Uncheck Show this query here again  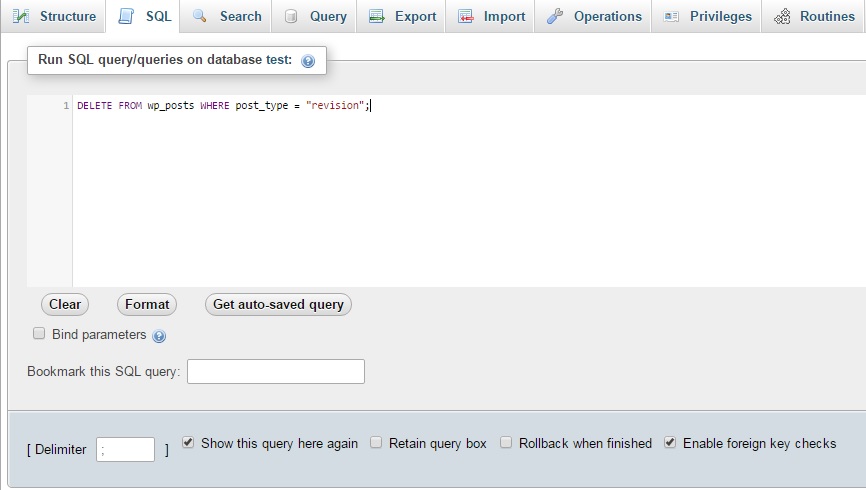click(x=188, y=442)
